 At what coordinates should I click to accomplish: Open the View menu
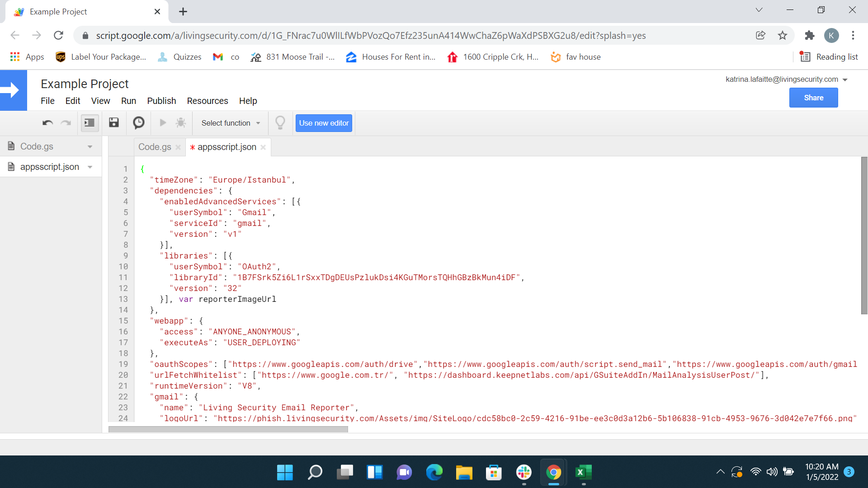click(x=100, y=101)
